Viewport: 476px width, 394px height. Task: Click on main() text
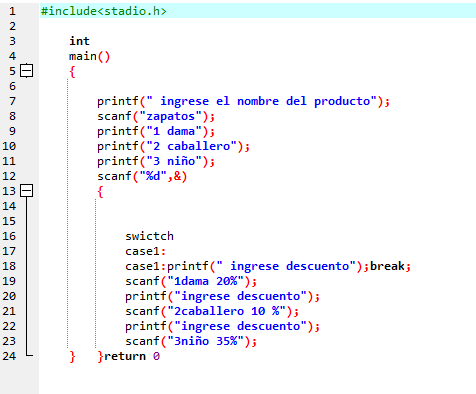[x=89, y=56]
